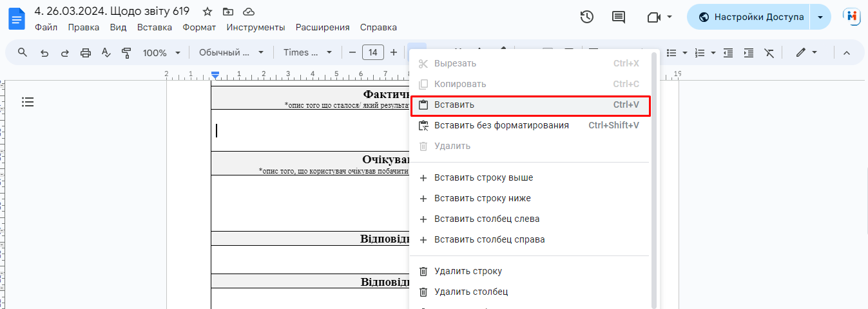
Task: Expand the Times font family dropdown
Action: coord(307,53)
